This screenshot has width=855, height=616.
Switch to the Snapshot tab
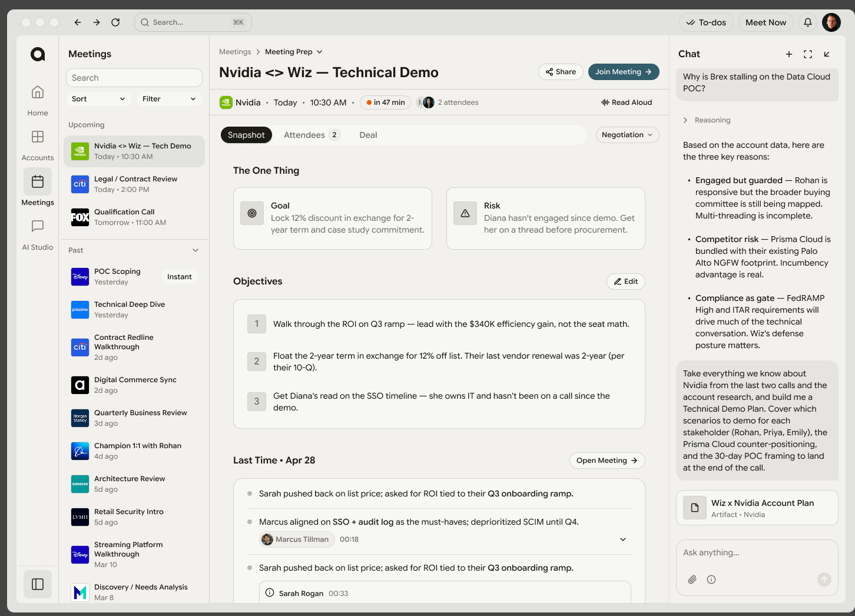tap(246, 135)
